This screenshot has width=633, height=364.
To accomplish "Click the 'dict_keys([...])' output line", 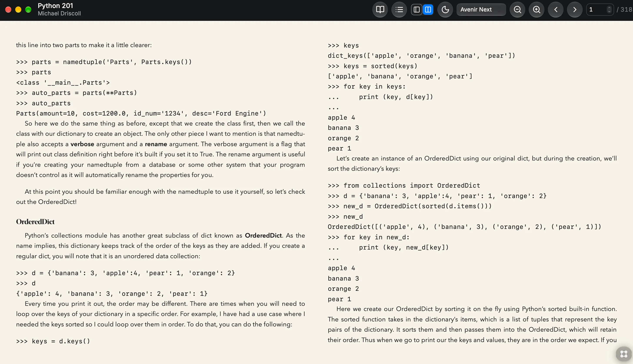I will (x=421, y=56).
